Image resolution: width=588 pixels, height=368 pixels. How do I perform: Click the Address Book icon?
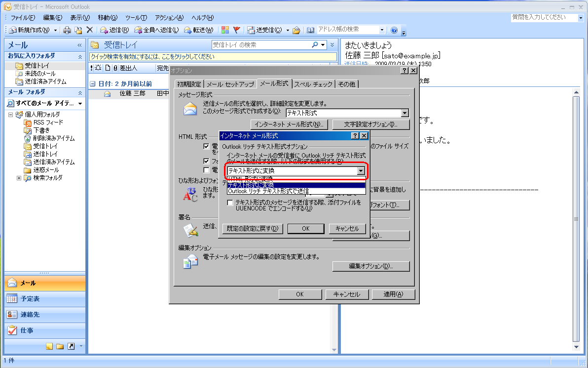pyautogui.click(x=310, y=30)
